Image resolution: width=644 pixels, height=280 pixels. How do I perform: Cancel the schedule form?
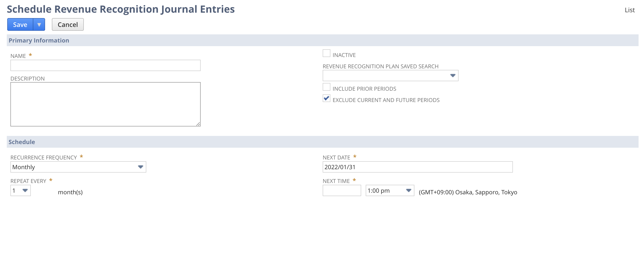[67, 24]
